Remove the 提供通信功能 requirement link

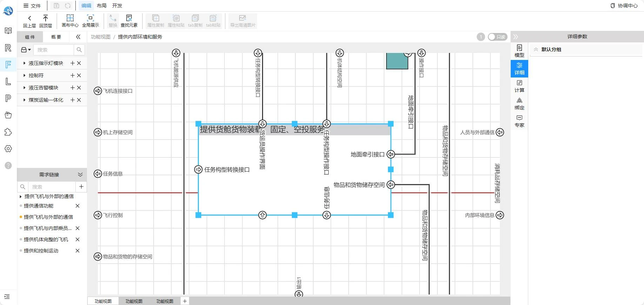pos(78,206)
